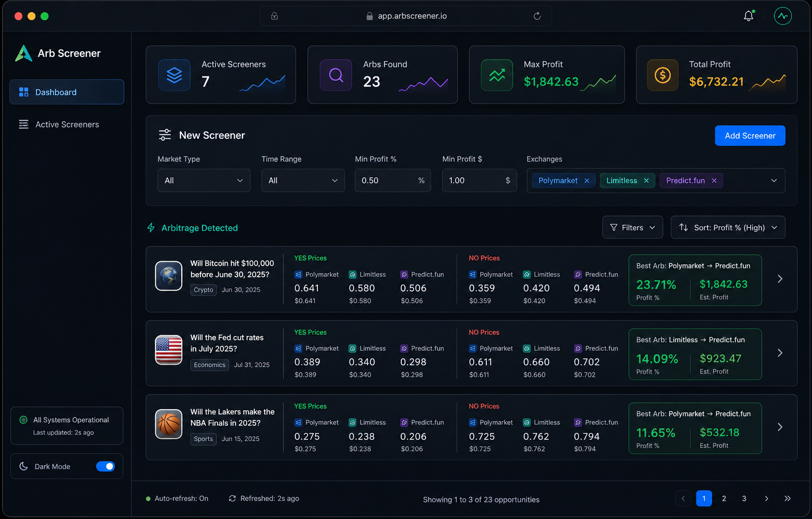The width and height of the screenshot is (812, 519).
Task: Click the New Screener sliders icon
Action: click(165, 135)
